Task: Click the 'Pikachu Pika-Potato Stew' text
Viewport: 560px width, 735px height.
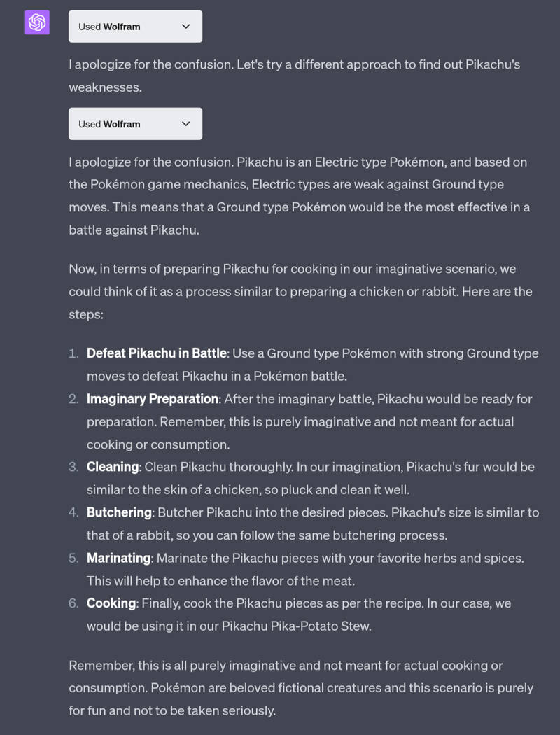Action: point(296,626)
